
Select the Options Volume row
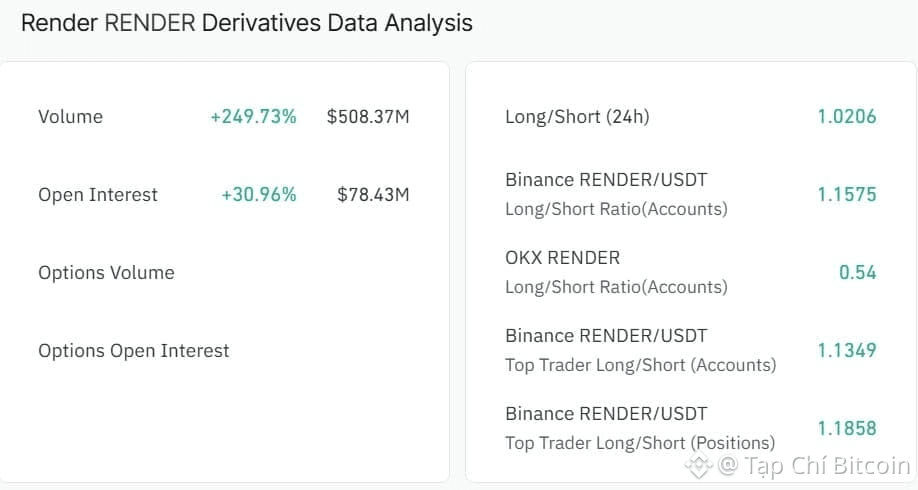[x=106, y=273]
